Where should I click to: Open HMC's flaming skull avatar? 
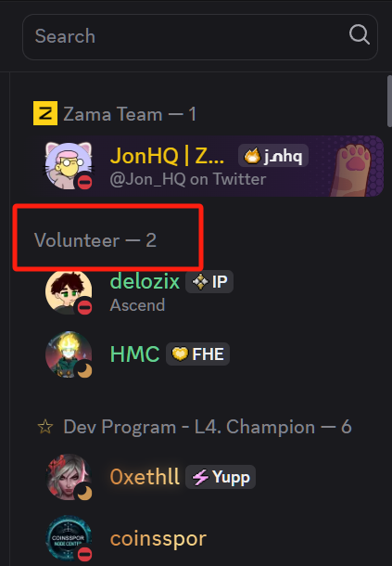pyautogui.click(x=69, y=354)
